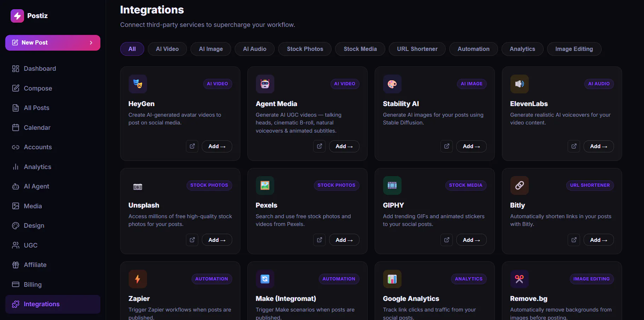Click the Integrations page heading
The width and height of the screenshot is (644, 320).
tap(152, 10)
